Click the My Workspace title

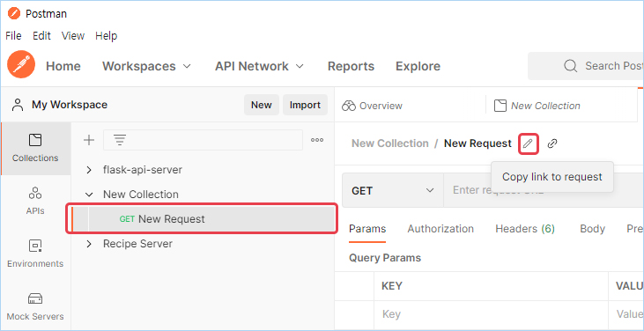pyautogui.click(x=70, y=105)
